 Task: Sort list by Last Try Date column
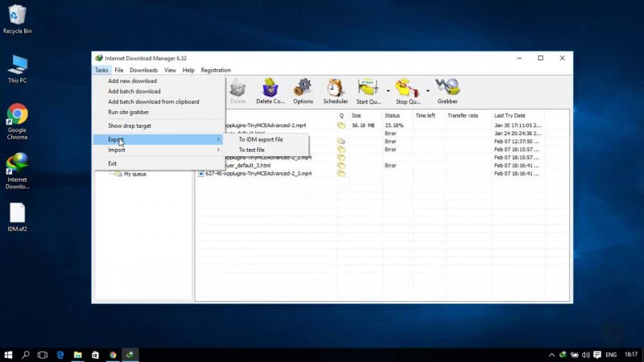[x=510, y=115]
